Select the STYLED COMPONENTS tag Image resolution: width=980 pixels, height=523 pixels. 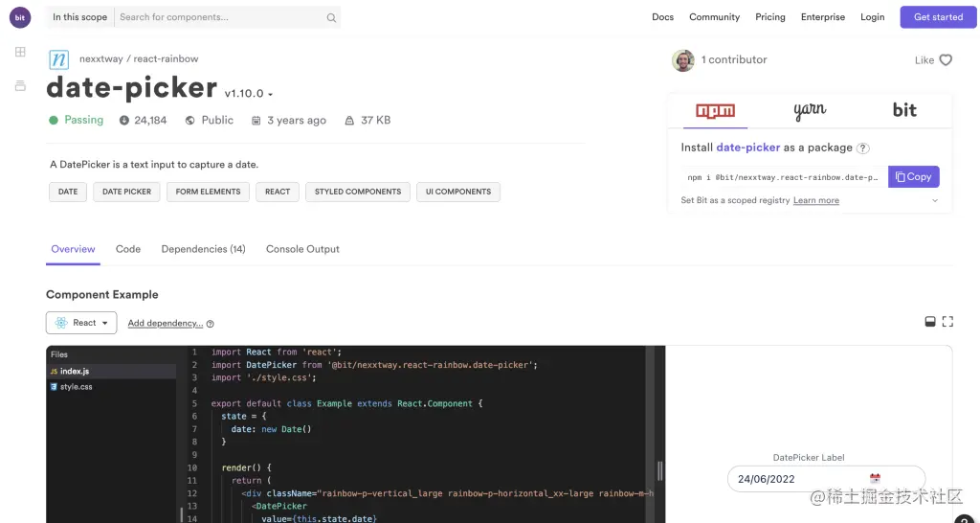358,193
